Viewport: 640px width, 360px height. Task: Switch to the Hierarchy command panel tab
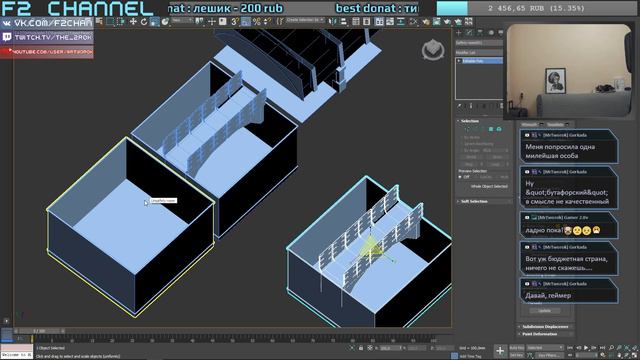(x=480, y=32)
